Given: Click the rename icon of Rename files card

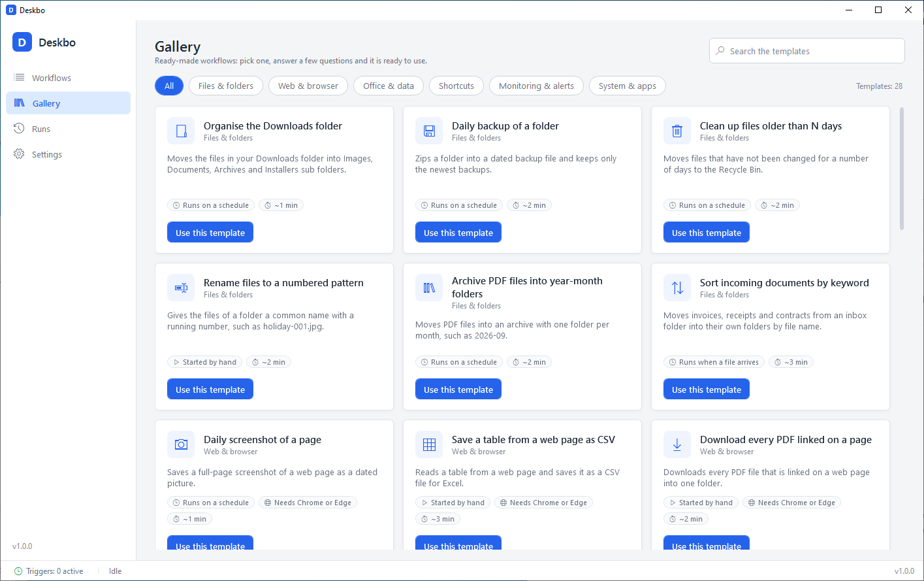Looking at the screenshot, I should coord(181,288).
